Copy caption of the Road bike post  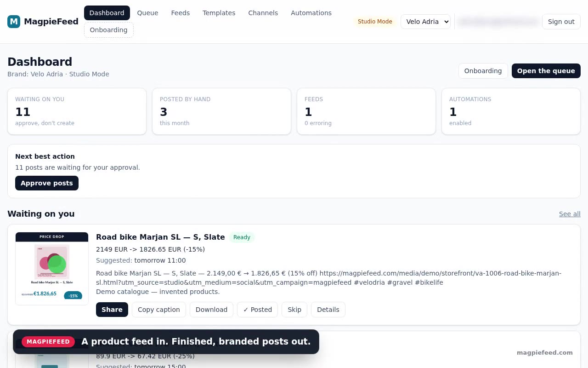pos(159,310)
